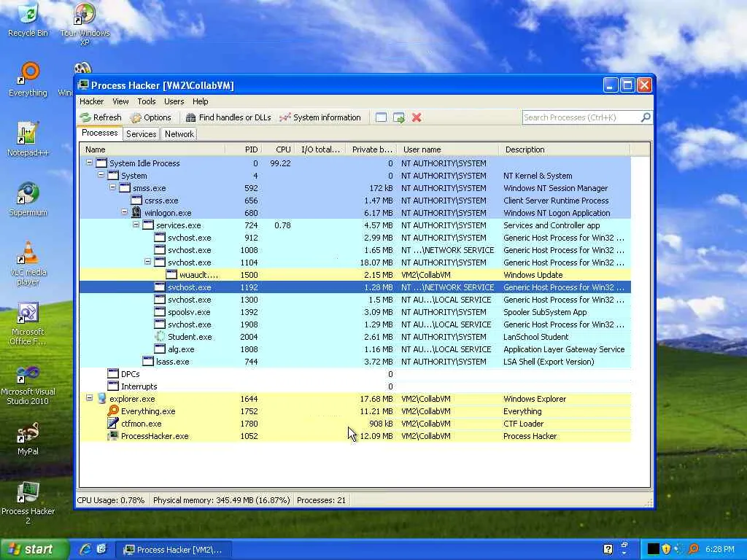Open the Users menu
Image resolution: width=747 pixels, height=560 pixels.
click(174, 101)
